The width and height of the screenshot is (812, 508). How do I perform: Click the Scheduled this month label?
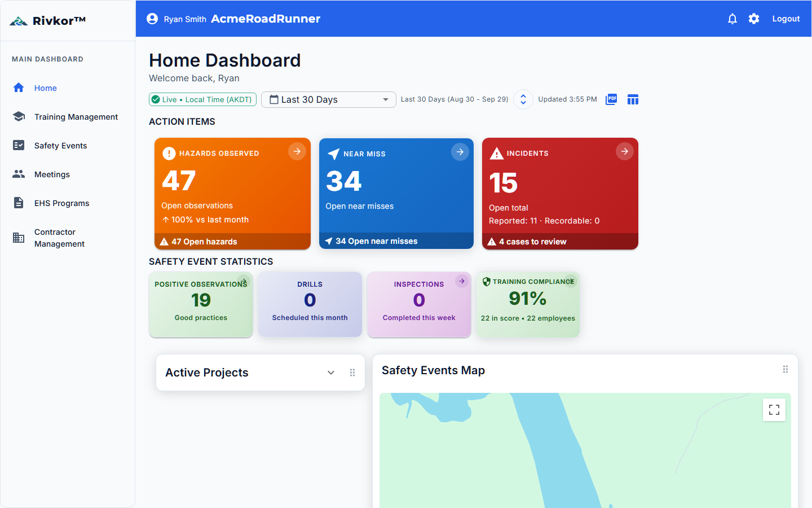coord(310,318)
